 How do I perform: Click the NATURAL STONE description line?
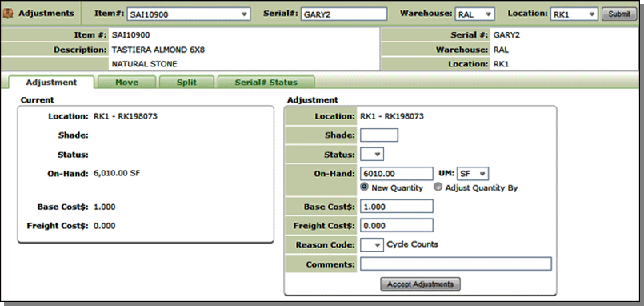click(x=144, y=64)
